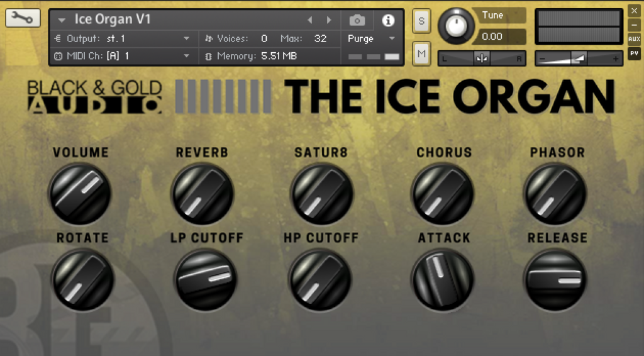Go to previous instrument with left arrow
The height and width of the screenshot is (356, 644).
(310, 19)
